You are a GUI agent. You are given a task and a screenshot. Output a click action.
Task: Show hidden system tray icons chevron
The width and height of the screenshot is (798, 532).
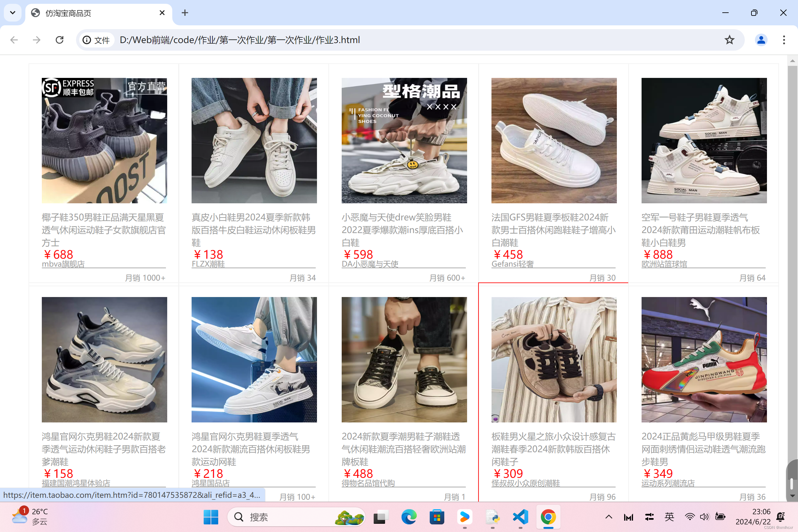(x=609, y=517)
